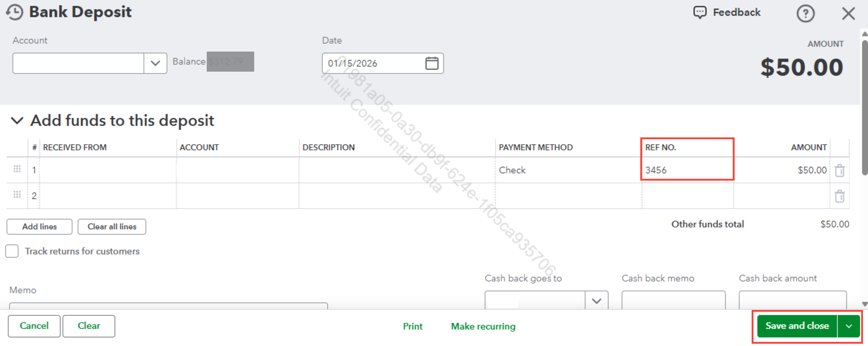Click the green Save and close button
Screen dimensions: 868x346
(x=797, y=326)
